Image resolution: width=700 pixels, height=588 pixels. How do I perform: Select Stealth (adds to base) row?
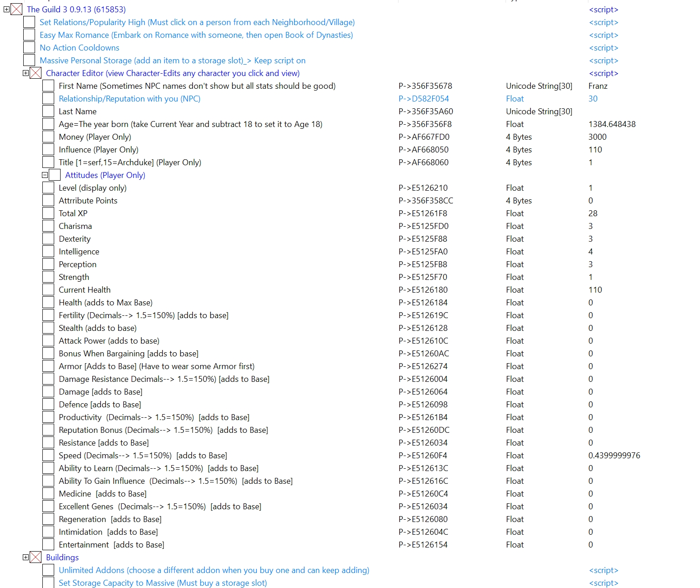(97, 328)
